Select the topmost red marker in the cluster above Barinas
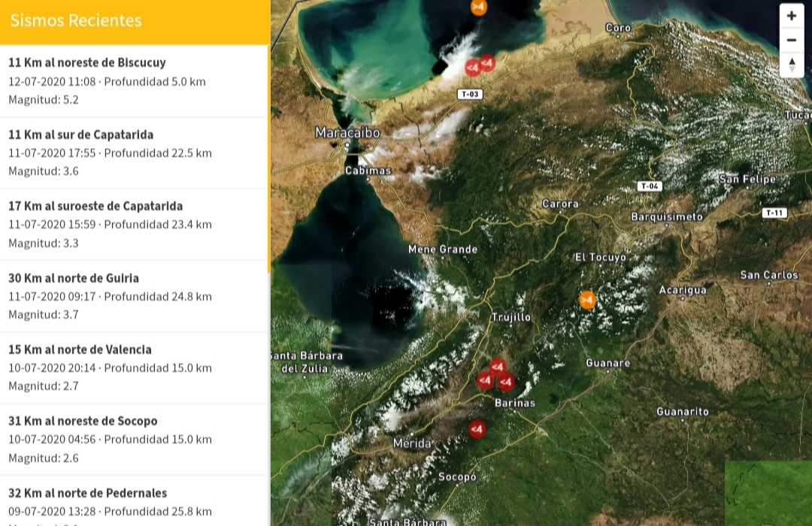The image size is (812, 526). pyautogui.click(x=497, y=367)
